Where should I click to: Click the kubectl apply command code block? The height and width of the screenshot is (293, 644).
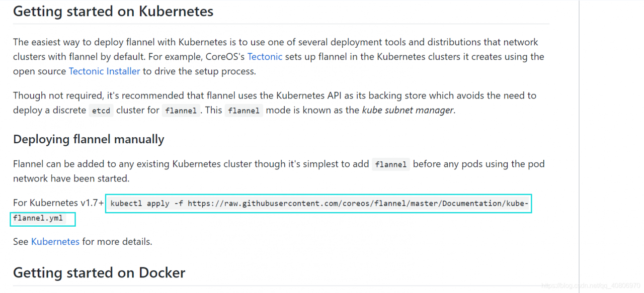pos(318,204)
